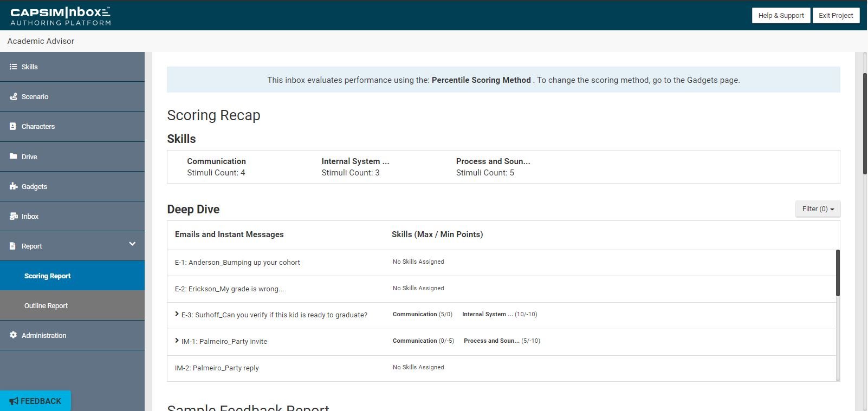This screenshot has height=411, width=868.
Task: Click the Scenario icon in sidebar
Action: point(13,96)
